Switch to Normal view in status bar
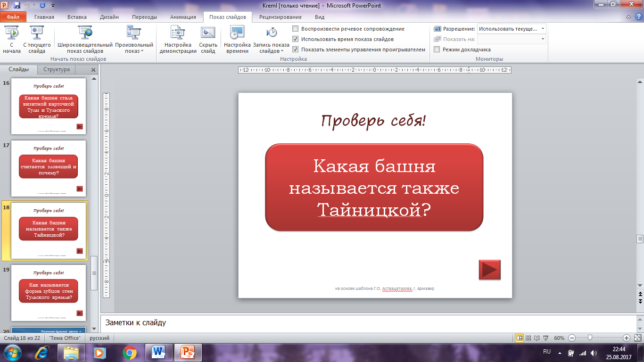The image size is (644, 362). pyautogui.click(x=519, y=338)
